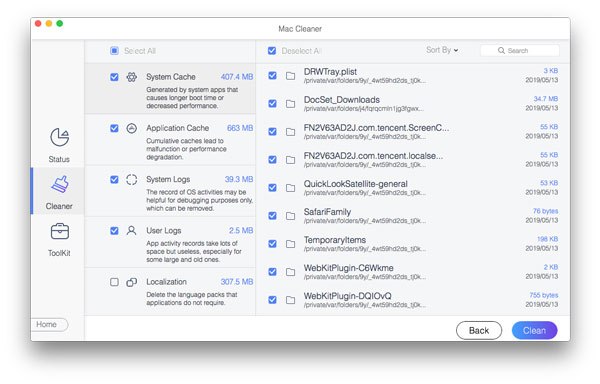Click folder icon beside WebKitPlugin-C6Wkme
The height and width of the screenshot is (384, 600).
pyautogui.click(x=291, y=272)
